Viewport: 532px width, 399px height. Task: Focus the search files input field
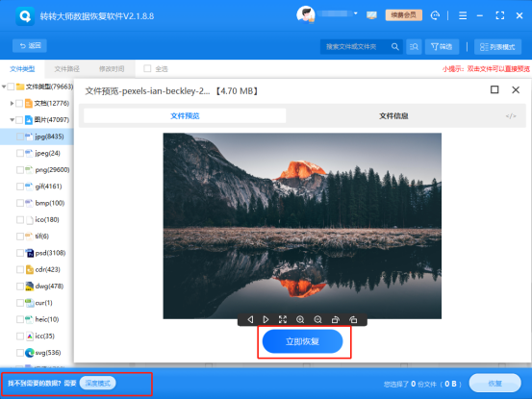(x=356, y=47)
